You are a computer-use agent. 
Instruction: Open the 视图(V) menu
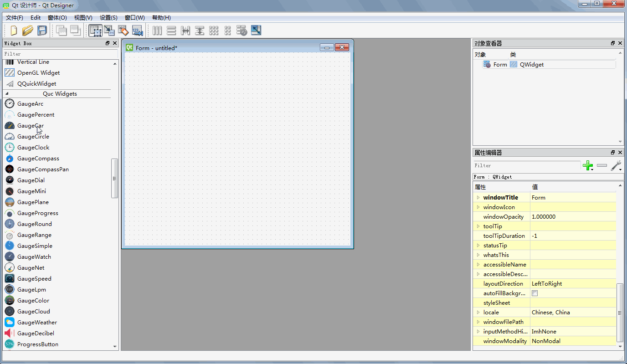83,18
